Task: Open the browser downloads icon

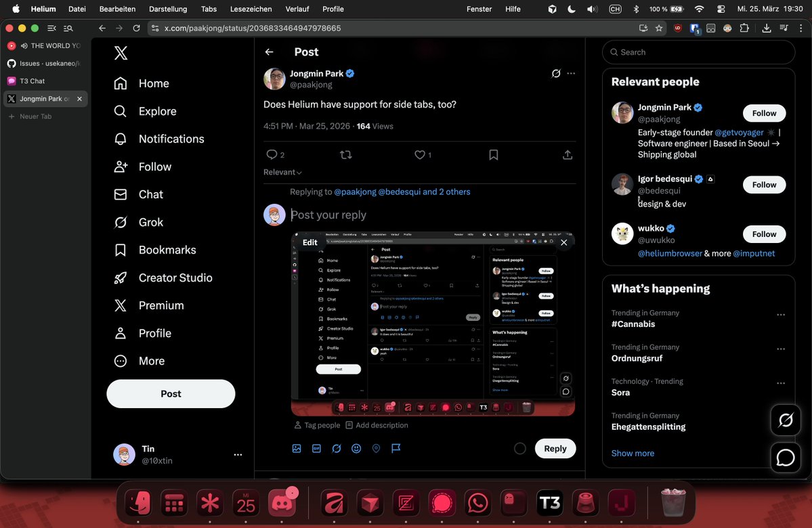Action: pos(767,28)
